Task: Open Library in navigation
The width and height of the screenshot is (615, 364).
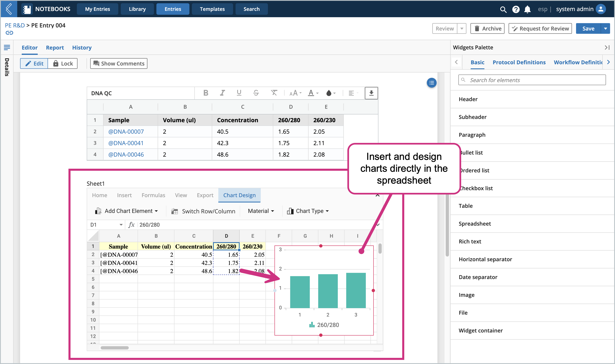Action: click(137, 9)
